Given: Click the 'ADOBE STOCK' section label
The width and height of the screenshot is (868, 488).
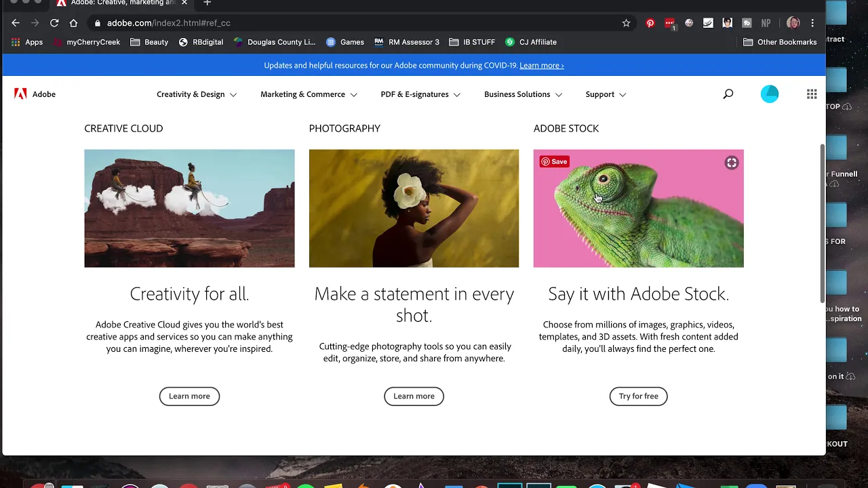Looking at the screenshot, I should (x=566, y=128).
